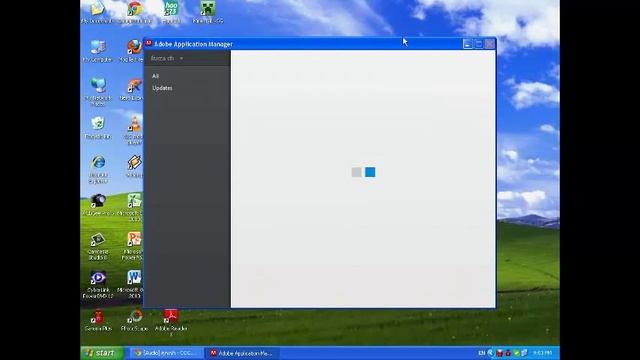Select All in the Application Manager sidebar
This screenshot has width=640, height=360.
coord(156,76)
